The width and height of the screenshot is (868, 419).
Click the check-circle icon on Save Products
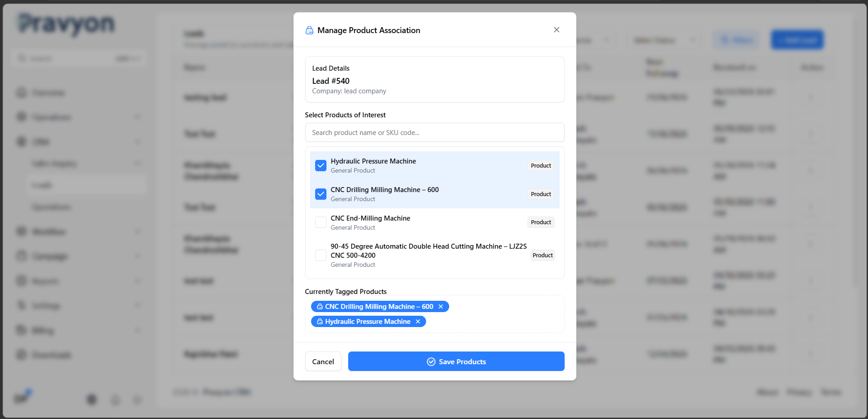(431, 361)
